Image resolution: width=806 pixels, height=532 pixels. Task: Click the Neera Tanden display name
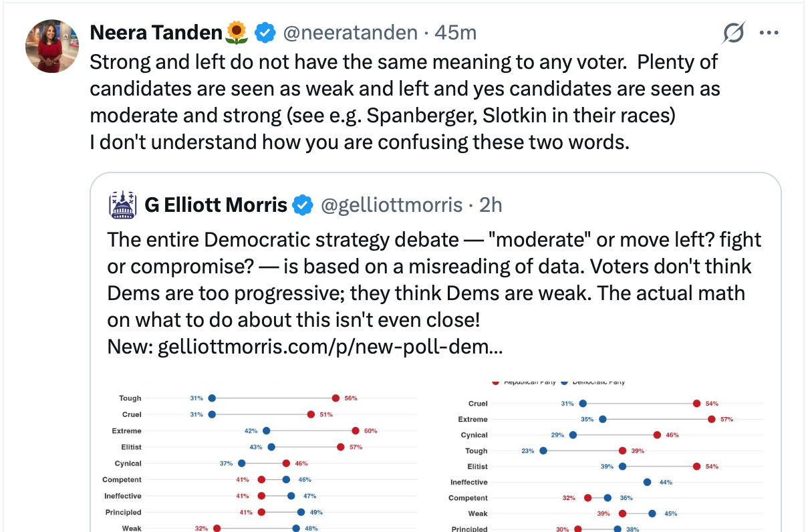coord(156,32)
